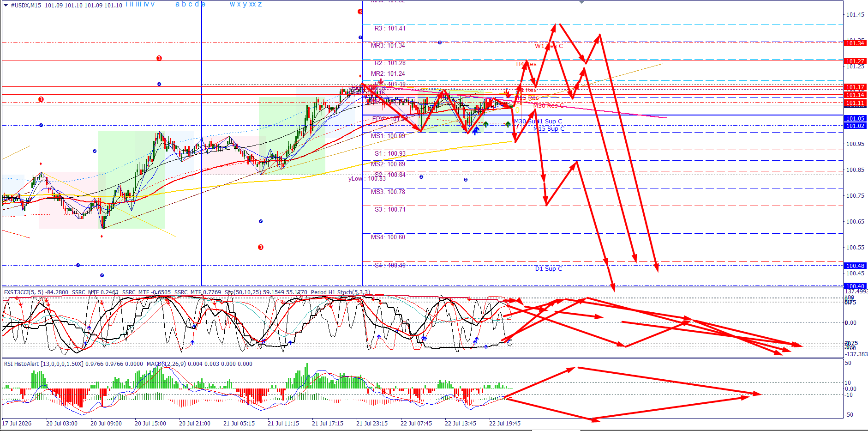Click the S3 : 100.71 pivot label
The width and height of the screenshot is (868, 431).
click(390, 209)
